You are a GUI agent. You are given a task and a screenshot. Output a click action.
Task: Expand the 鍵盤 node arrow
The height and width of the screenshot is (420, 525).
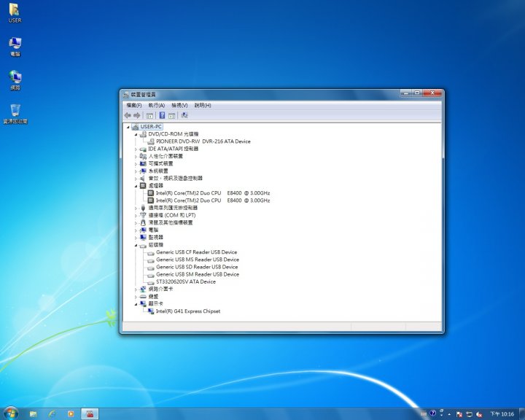[136, 297]
